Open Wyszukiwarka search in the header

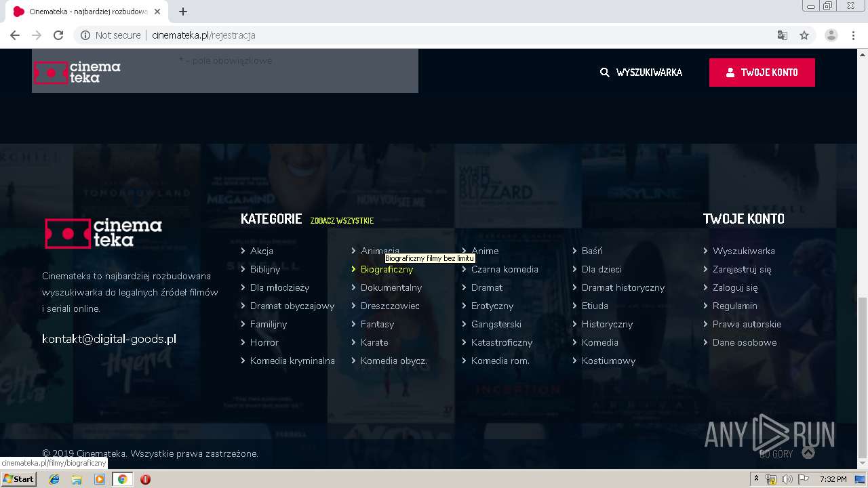click(x=641, y=73)
